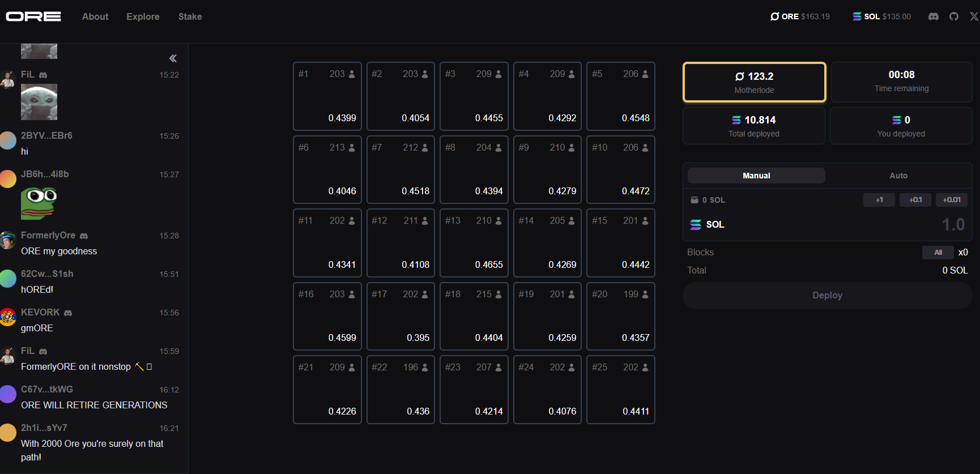This screenshot has height=474, width=980.
Task: Switch to Auto mode
Action: click(898, 176)
